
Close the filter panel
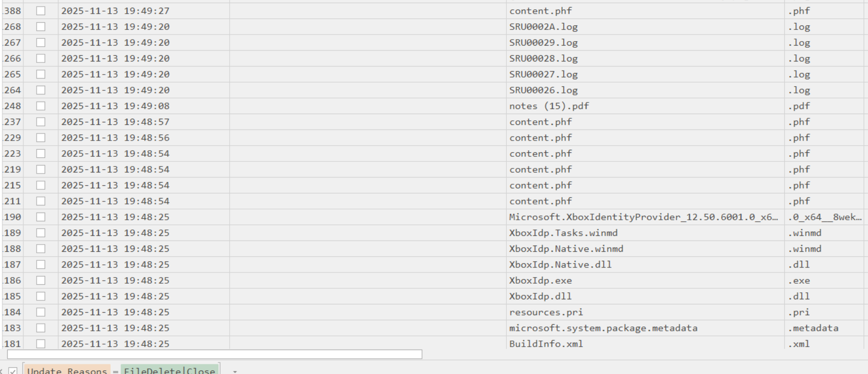pos(3,371)
